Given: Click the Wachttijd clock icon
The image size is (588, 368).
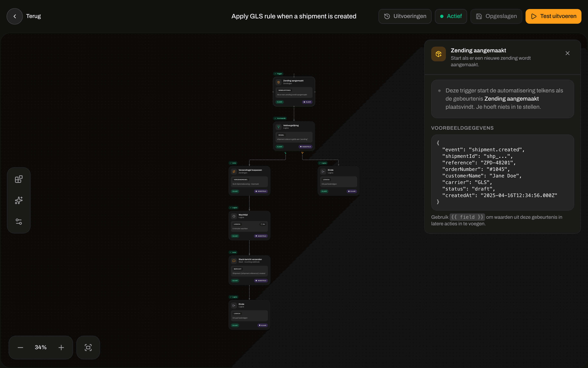Looking at the screenshot, I should point(234,216).
